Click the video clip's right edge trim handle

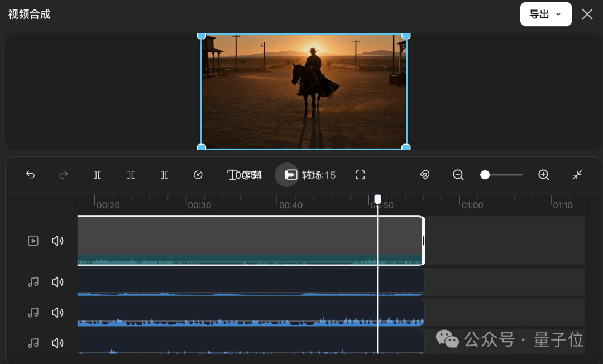[423, 241]
